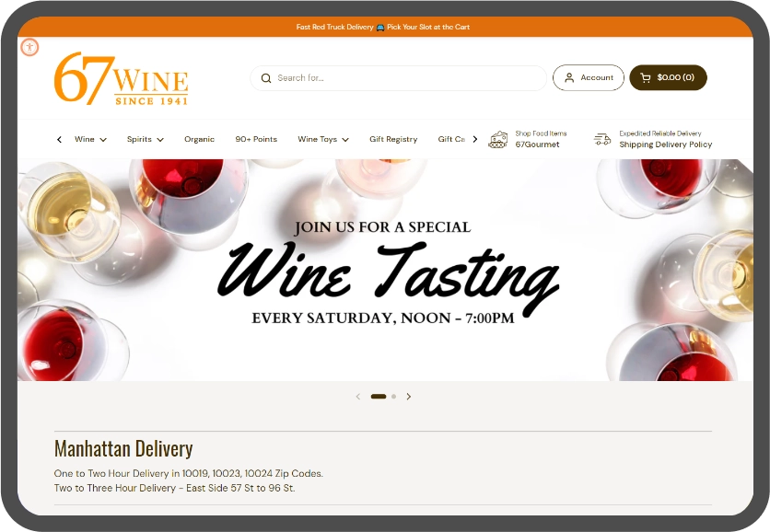This screenshot has height=532, width=770.
Task: Click the search magnifier icon
Action: [266, 78]
